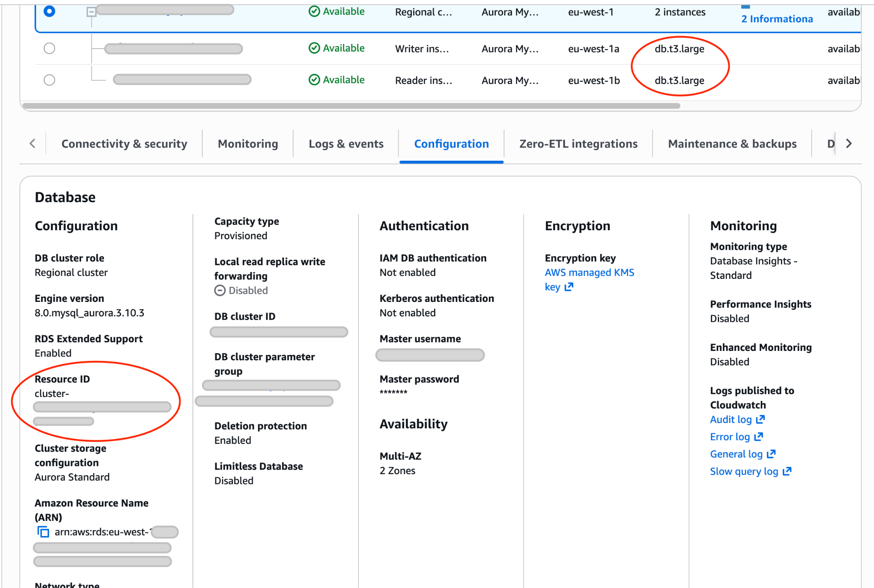874x588 pixels.
Task: Select the Writer instance radio button
Action: tap(50, 48)
